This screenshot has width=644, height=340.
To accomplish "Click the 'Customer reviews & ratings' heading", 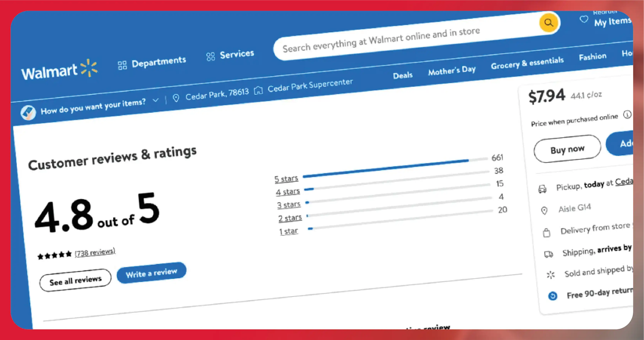I will (x=112, y=158).
